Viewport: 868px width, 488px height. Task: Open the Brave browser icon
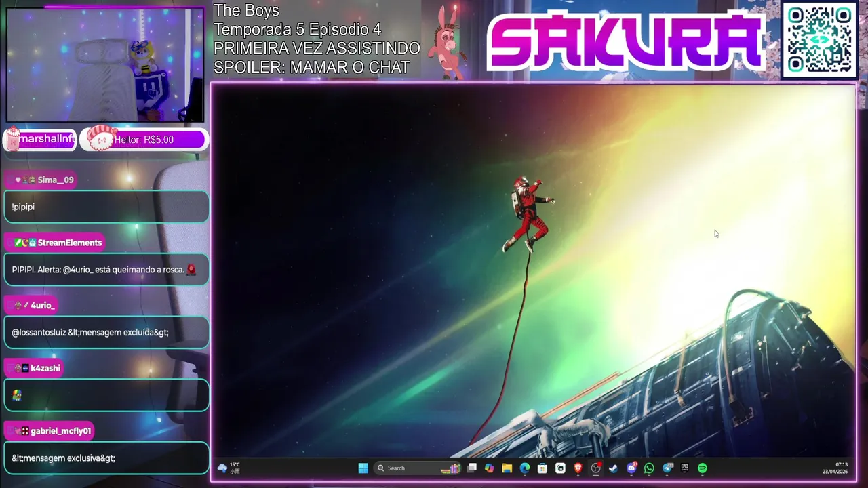coord(578,468)
